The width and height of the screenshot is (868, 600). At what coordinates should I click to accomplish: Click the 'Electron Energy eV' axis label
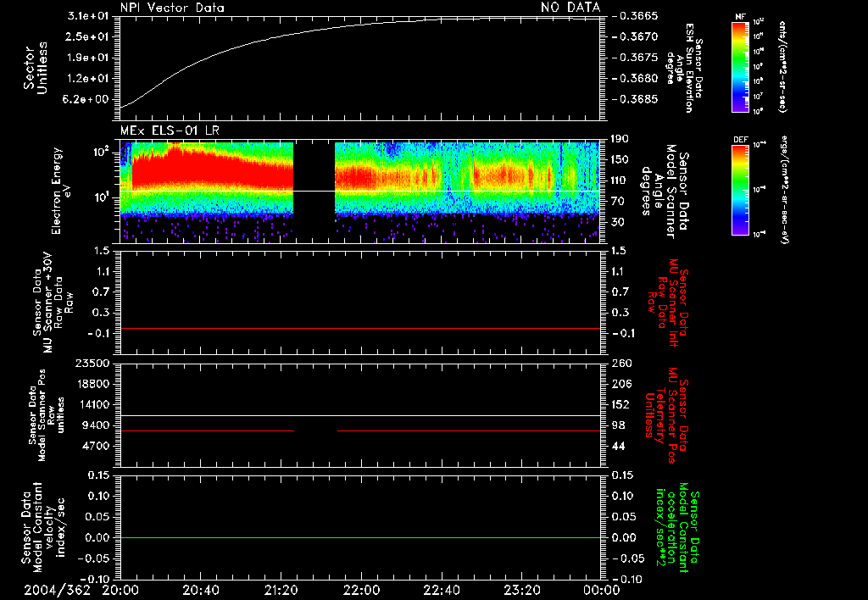pyautogui.click(x=62, y=191)
